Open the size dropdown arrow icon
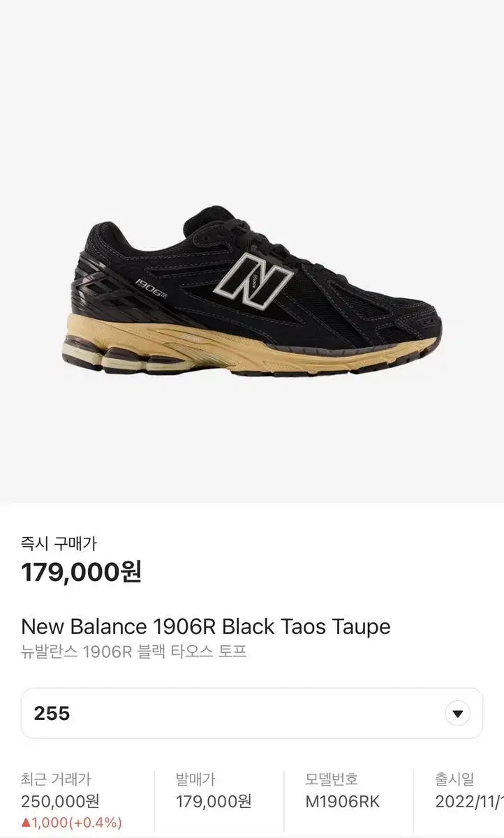 457,713
